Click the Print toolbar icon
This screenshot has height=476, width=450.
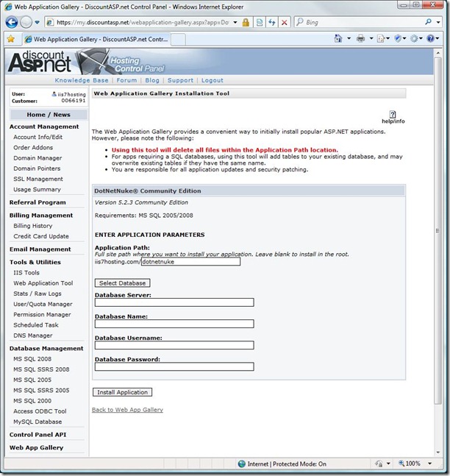(360, 38)
